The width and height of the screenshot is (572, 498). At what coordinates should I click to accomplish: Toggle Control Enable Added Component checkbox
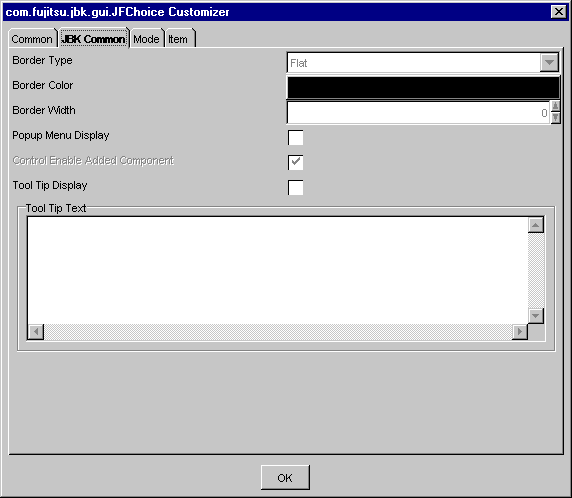[x=295, y=162]
